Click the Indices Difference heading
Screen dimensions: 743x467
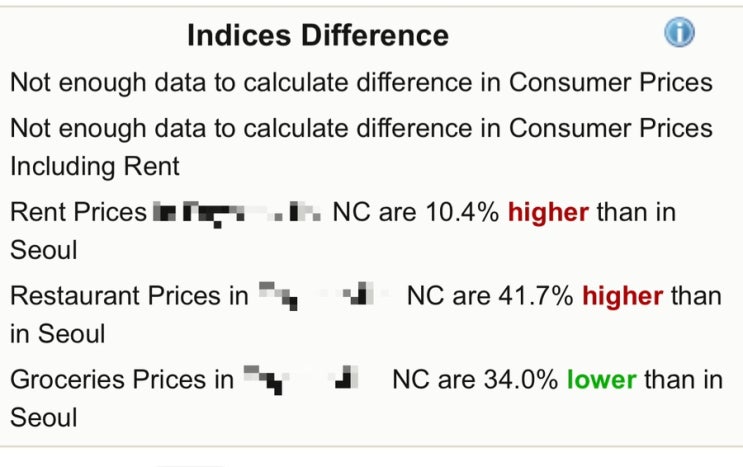(x=318, y=36)
